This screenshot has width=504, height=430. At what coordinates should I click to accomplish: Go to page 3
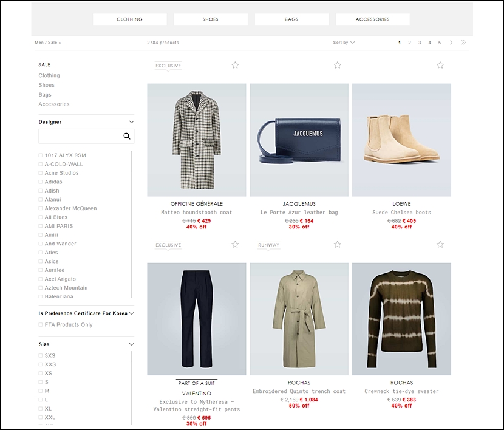pyautogui.click(x=420, y=43)
